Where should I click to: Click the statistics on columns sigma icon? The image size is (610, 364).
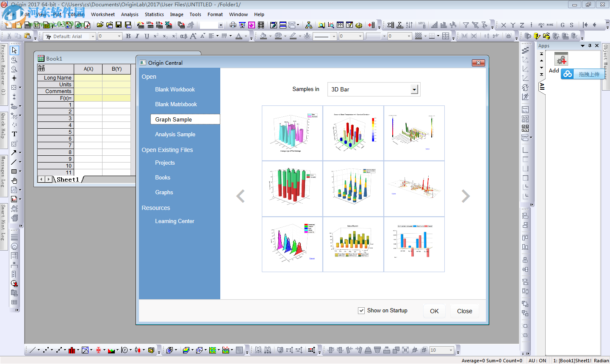[x=391, y=25]
